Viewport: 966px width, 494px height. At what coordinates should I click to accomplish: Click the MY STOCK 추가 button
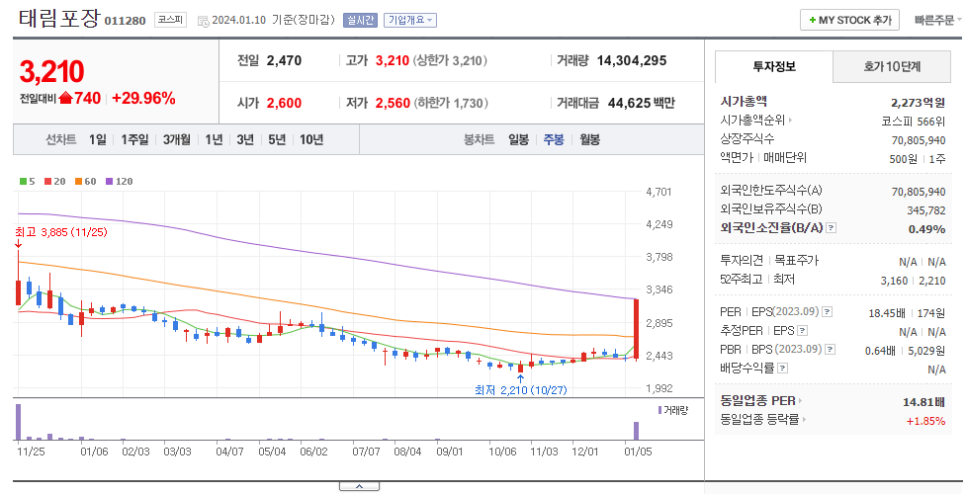(850, 20)
